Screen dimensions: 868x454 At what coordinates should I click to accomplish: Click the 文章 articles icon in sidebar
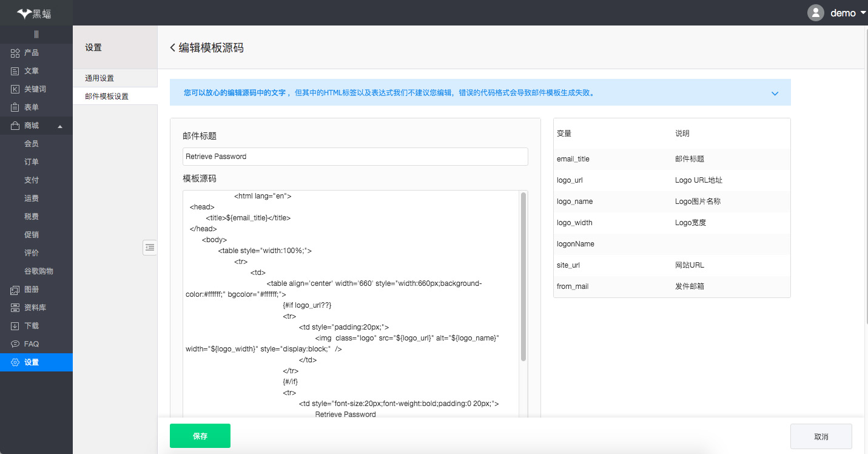pos(15,71)
